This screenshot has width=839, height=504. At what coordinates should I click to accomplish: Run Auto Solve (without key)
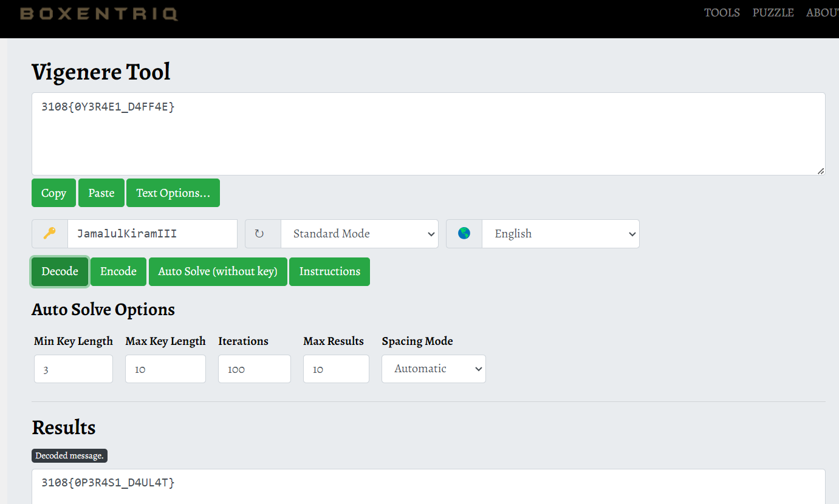click(217, 271)
